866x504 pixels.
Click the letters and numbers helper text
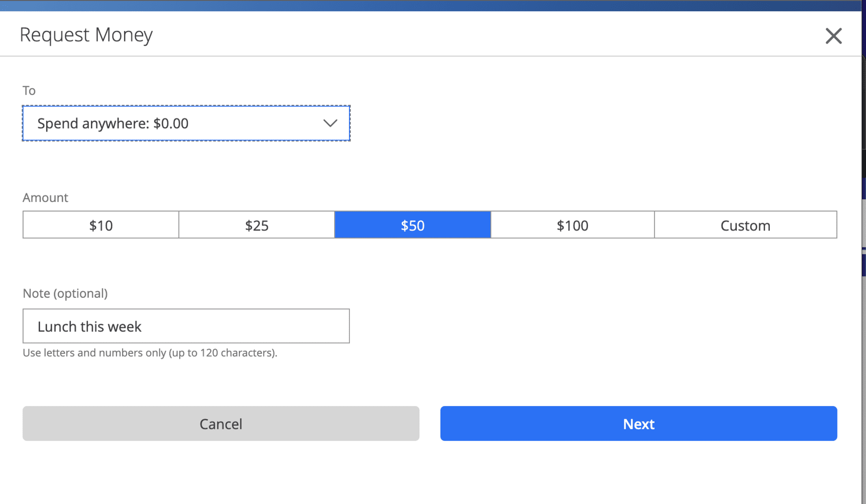[150, 353]
